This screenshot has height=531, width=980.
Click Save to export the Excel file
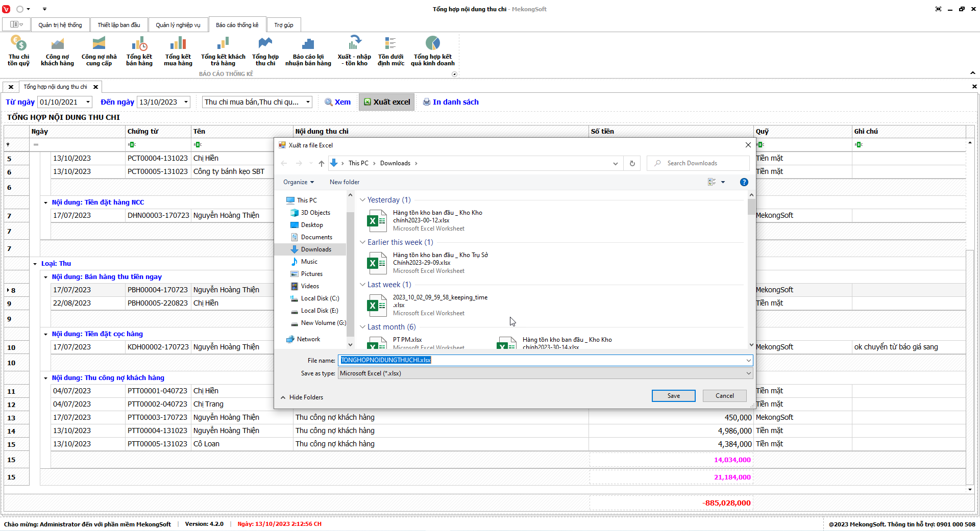coord(673,396)
